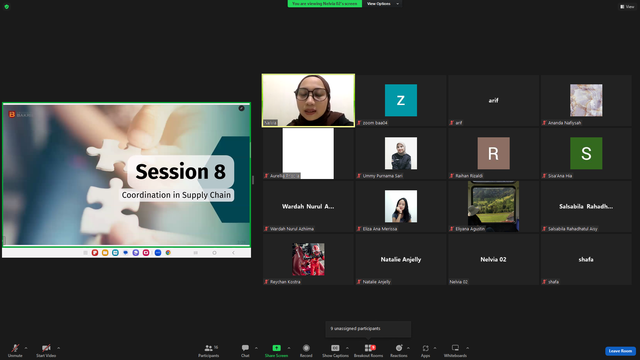Select Elyana Agustin's tile
This screenshot has height=360, width=640.
pyautogui.click(x=493, y=207)
